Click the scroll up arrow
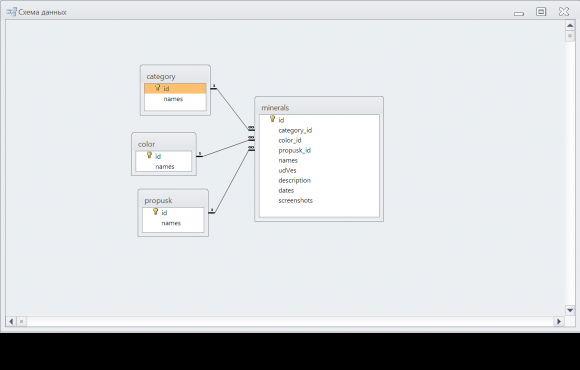Viewport: 580px width, 370px height. tap(570, 26)
